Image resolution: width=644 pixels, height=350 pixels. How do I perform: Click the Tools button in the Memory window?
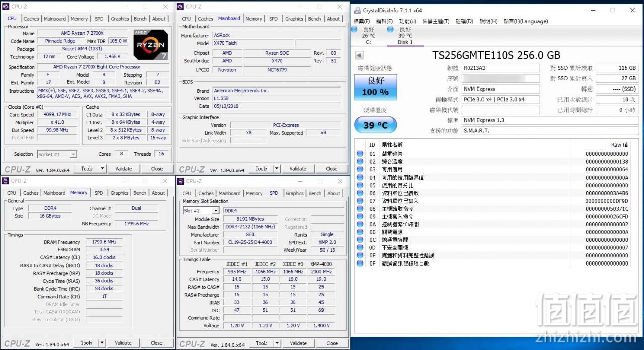click(87, 343)
